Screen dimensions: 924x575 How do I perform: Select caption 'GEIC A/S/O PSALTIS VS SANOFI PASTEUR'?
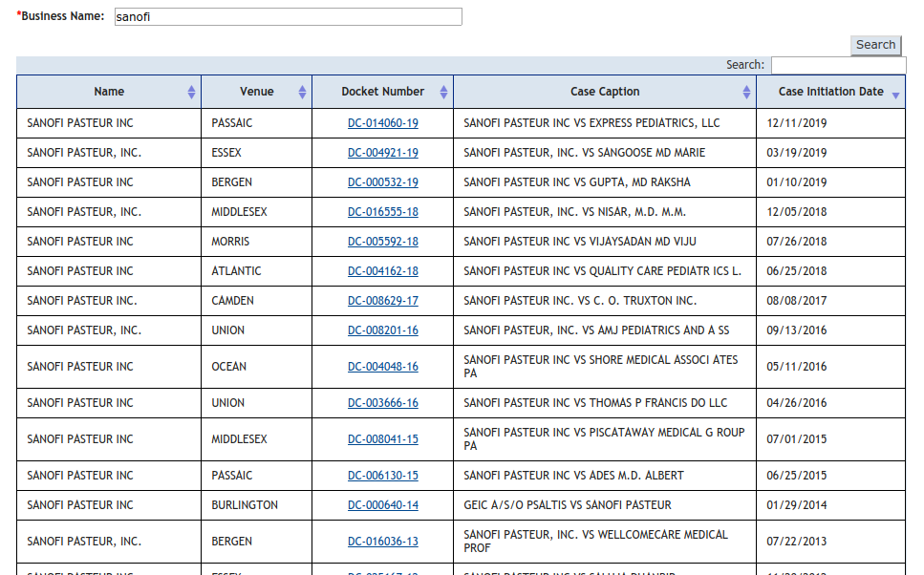click(568, 505)
